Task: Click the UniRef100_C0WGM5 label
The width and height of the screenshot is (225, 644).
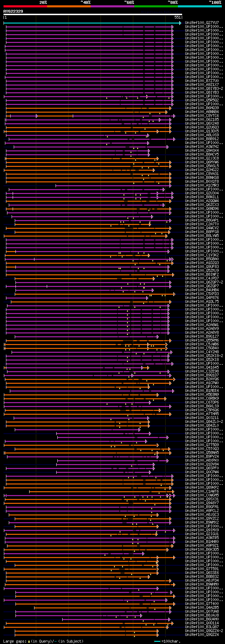Action: pyautogui.click(x=202, y=495)
